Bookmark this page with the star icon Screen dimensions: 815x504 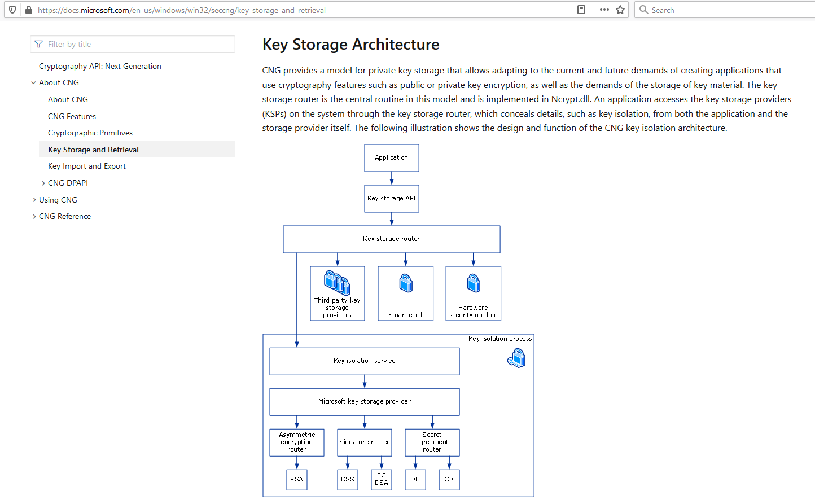coord(620,10)
